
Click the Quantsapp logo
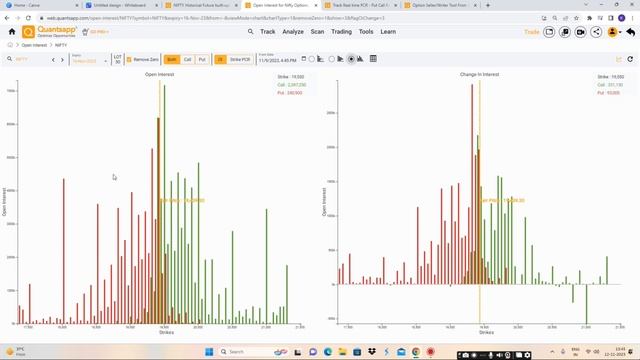(x=49, y=32)
